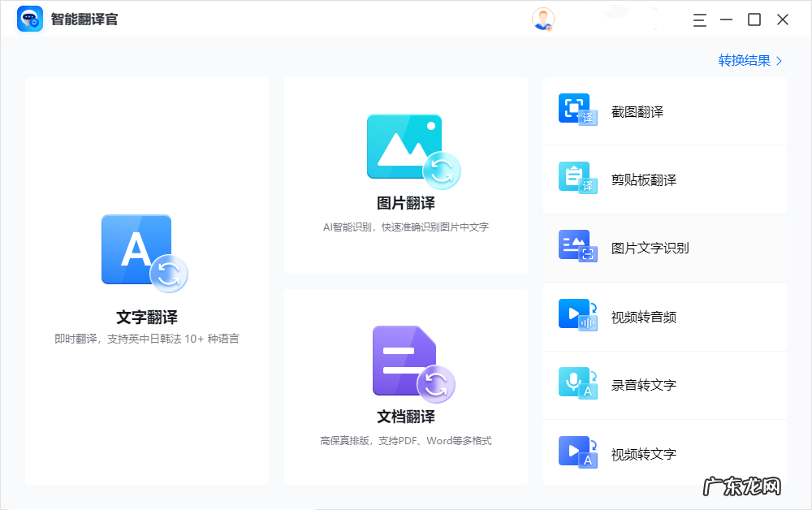Open the hamburger menu in title bar
812x510 pixels.
click(700, 19)
